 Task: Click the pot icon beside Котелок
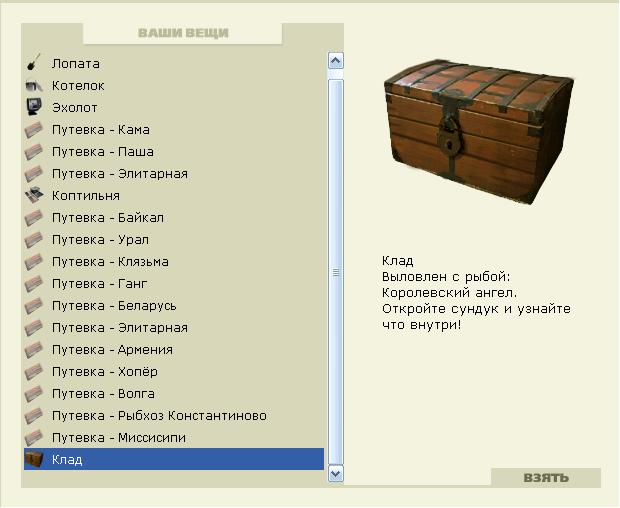click(x=34, y=85)
